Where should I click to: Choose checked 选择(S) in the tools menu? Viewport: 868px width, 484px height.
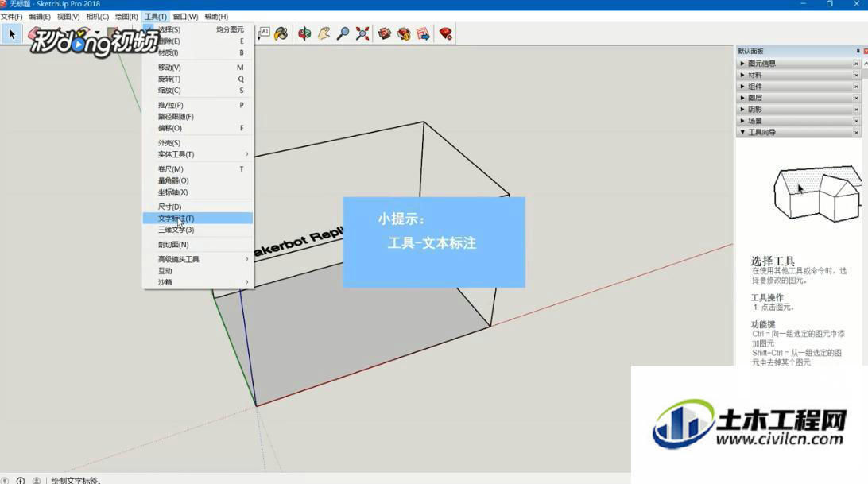click(198, 29)
